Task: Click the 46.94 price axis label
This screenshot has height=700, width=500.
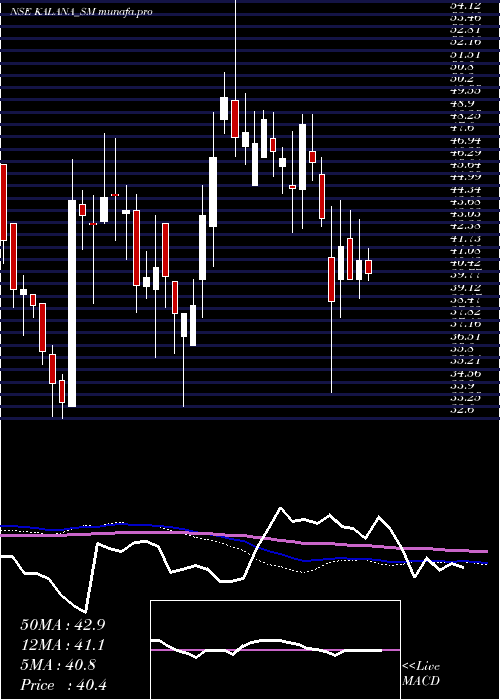Action: pos(466,140)
